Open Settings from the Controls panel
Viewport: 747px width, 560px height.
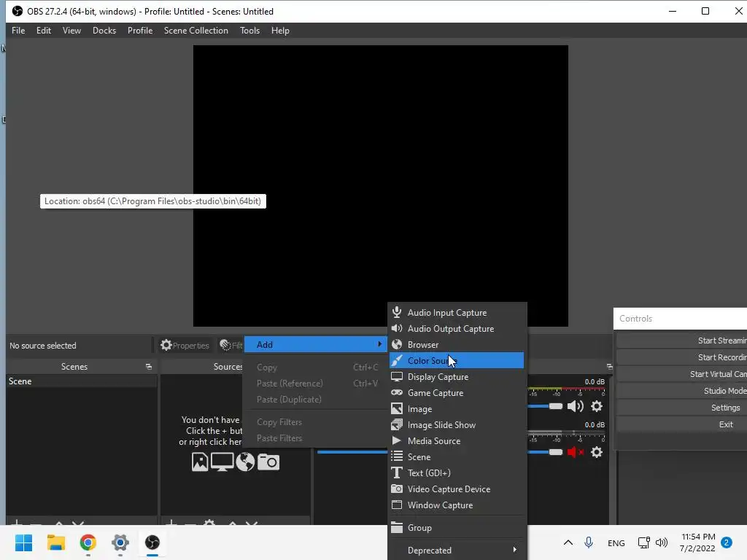pyautogui.click(x=682, y=408)
